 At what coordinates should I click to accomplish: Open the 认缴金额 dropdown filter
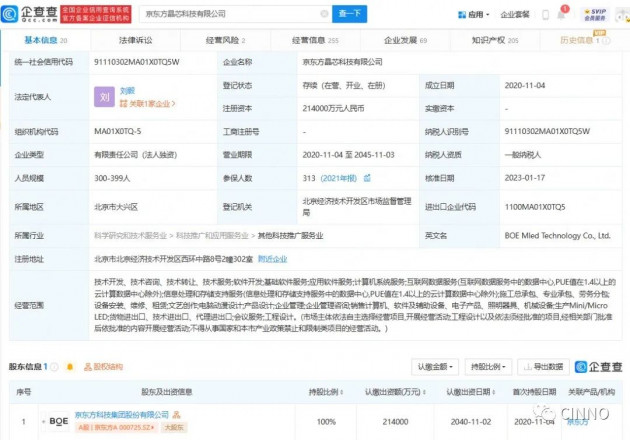coord(435,367)
